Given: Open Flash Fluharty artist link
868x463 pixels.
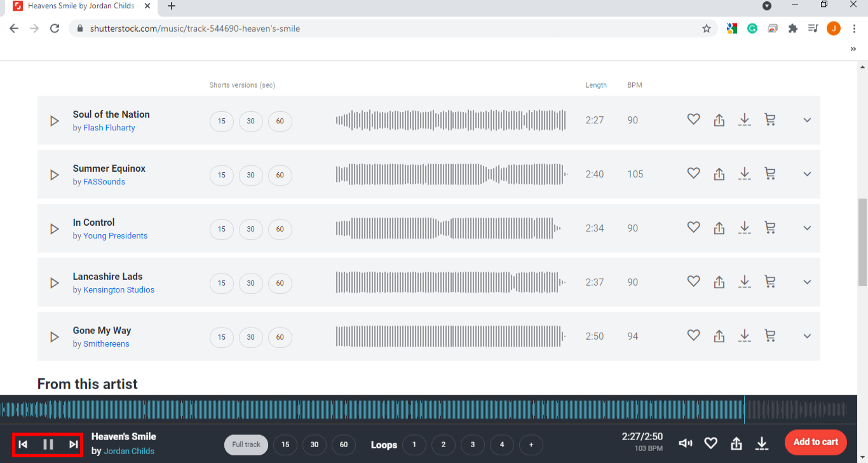Looking at the screenshot, I should (109, 128).
